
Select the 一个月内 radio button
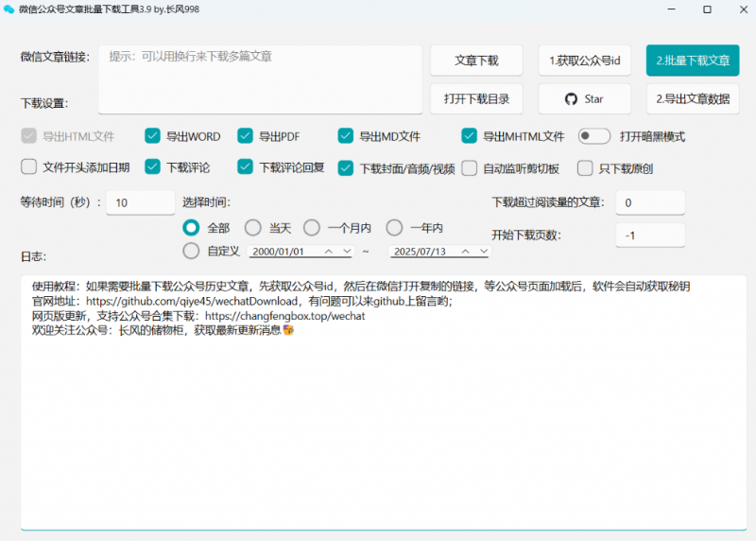[x=312, y=228]
